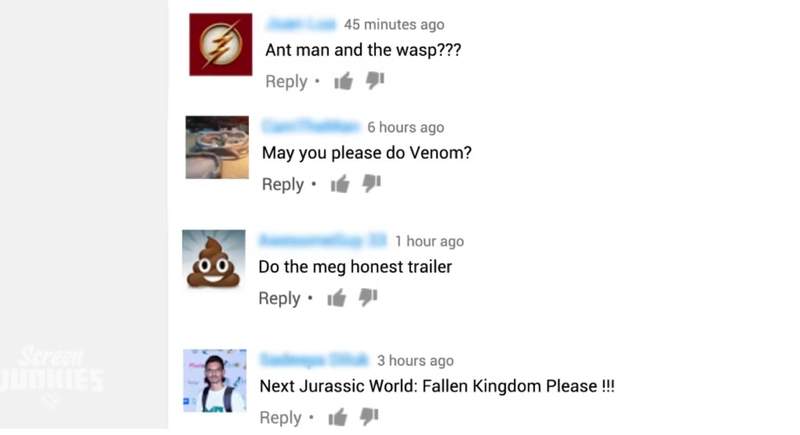Dislike the Jurassic World: Fallen Kingdom comment

tap(369, 416)
